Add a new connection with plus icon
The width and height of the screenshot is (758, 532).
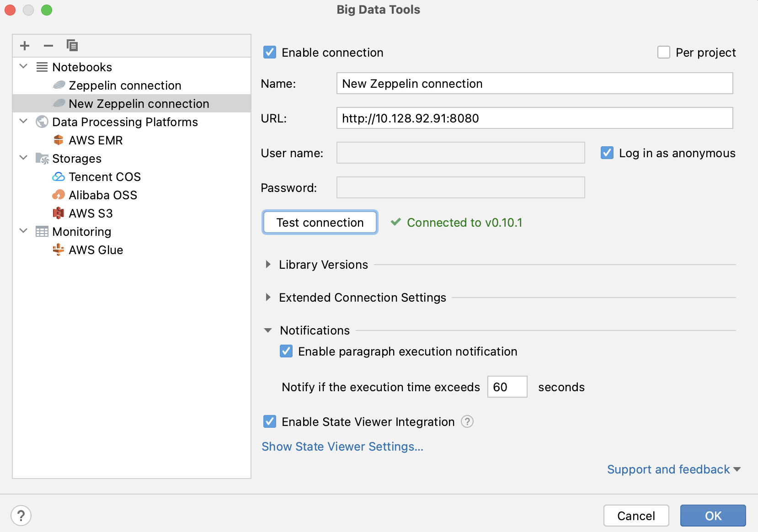25,46
